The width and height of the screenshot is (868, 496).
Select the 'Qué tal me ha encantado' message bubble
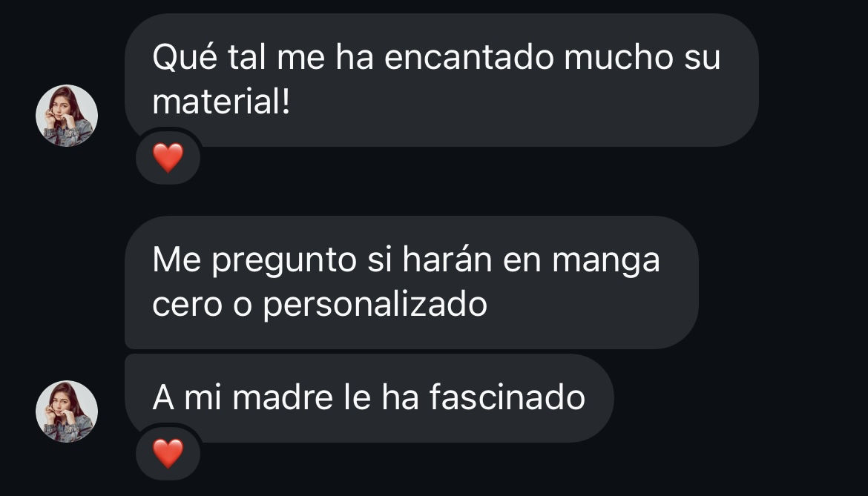point(441,80)
